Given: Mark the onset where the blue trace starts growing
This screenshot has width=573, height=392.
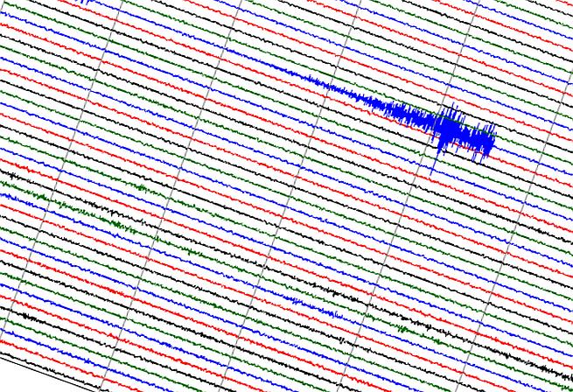Looking at the screenshot, I should pos(311,79).
